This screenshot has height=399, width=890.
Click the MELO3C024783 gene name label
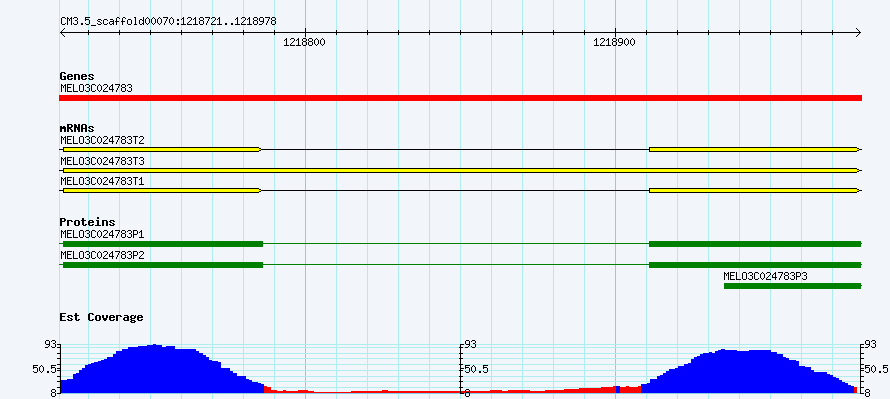(96, 88)
